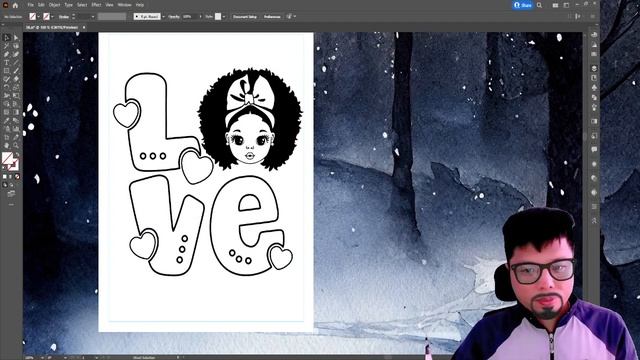Select the Eyedropper tool
Image resolution: width=640 pixels, height=360 pixels.
click(x=7, y=120)
